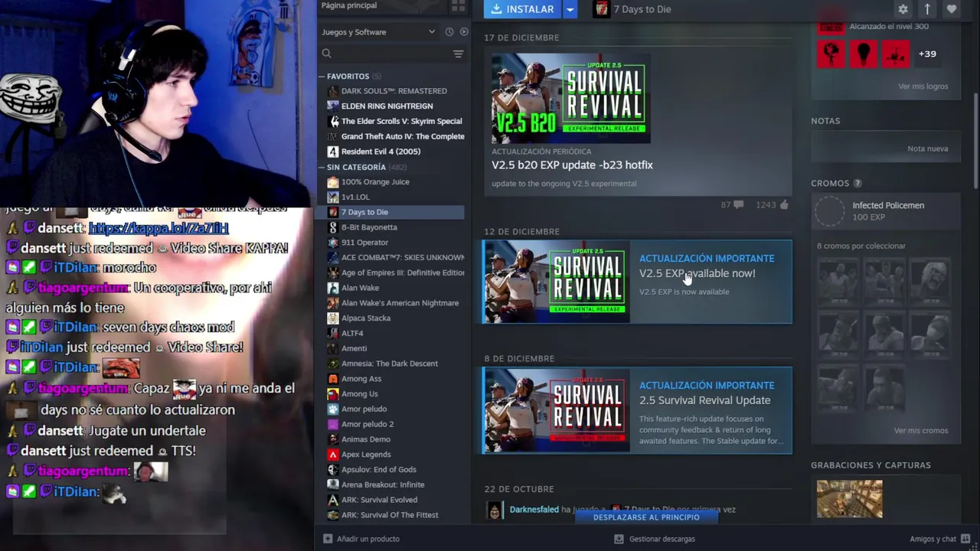Image resolution: width=980 pixels, height=551 pixels.
Task: Open the dropdown arrow beside INSTALAR
Action: click(x=570, y=9)
